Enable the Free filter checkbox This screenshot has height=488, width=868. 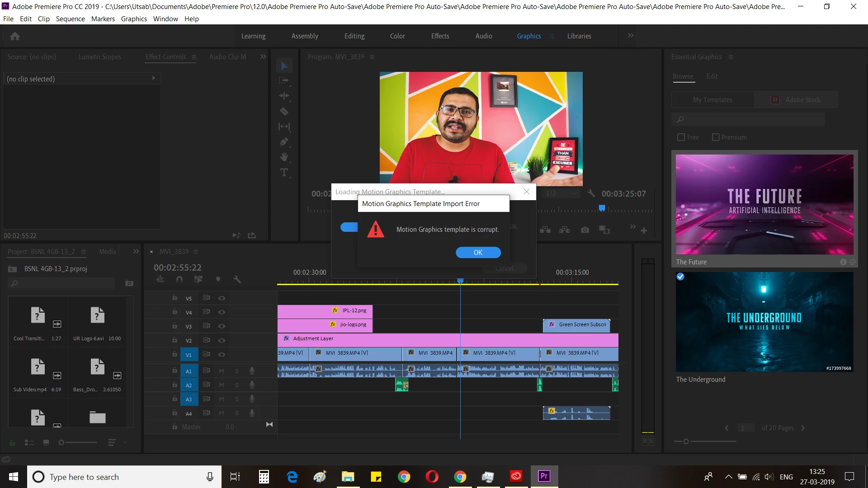(681, 137)
